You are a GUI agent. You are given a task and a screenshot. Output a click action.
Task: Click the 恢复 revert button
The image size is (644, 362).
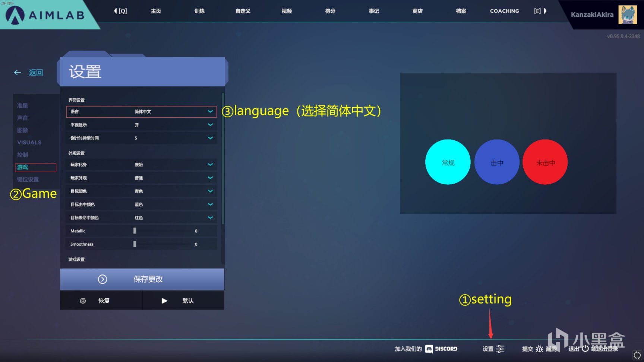[x=101, y=301]
